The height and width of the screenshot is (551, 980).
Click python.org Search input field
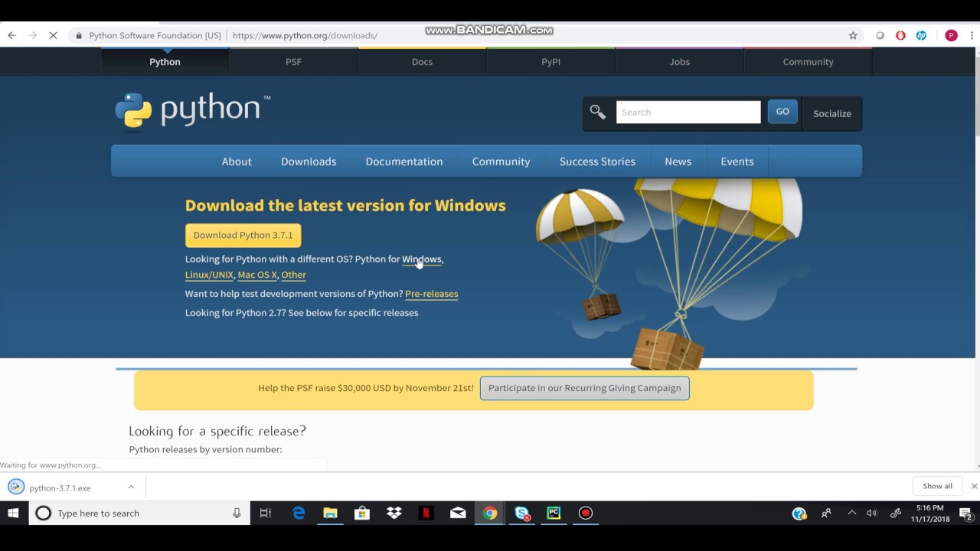688,112
